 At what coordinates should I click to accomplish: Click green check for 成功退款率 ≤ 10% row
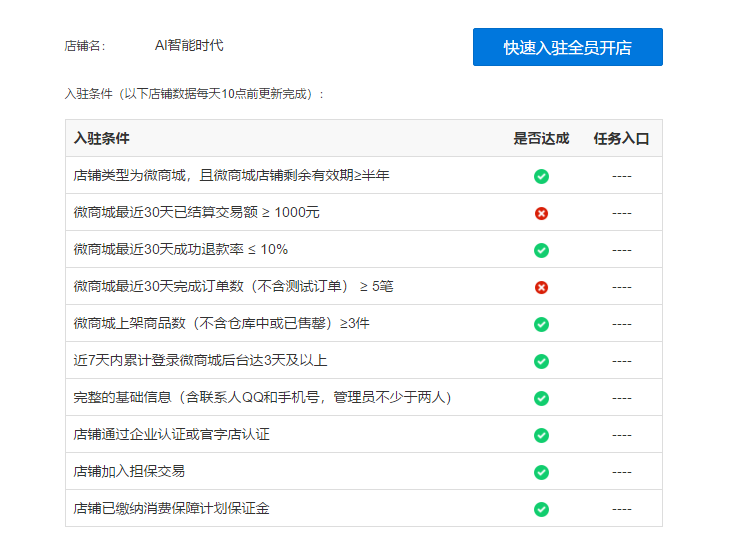541,250
